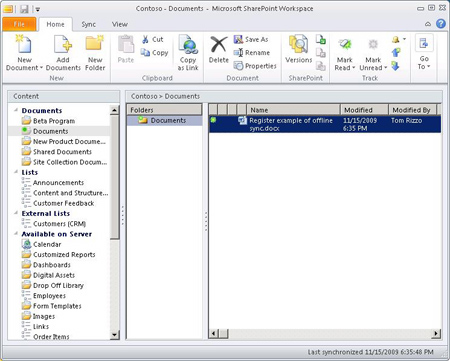Collapse Available on Server section

[x=16, y=233]
